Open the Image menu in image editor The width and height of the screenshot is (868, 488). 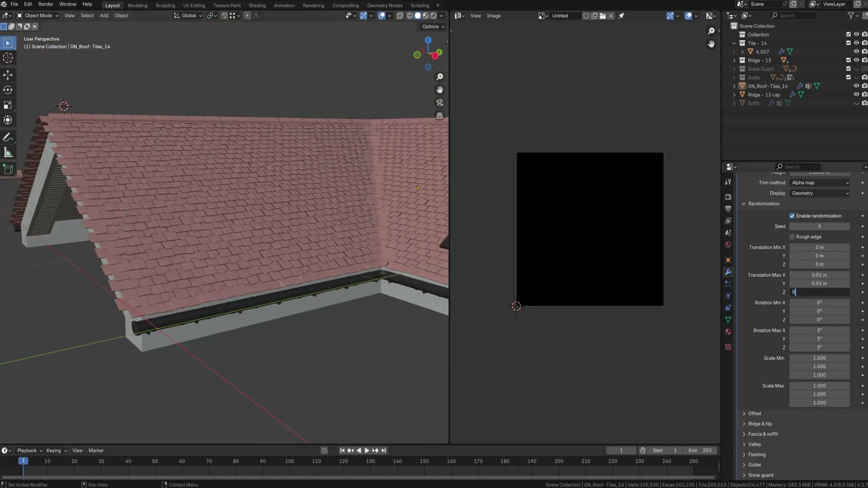pos(494,16)
